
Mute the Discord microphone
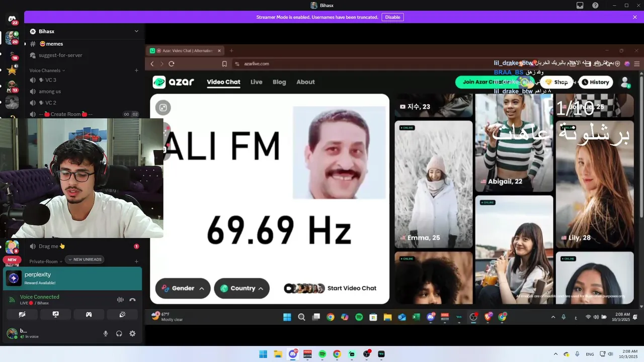(x=106, y=333)
